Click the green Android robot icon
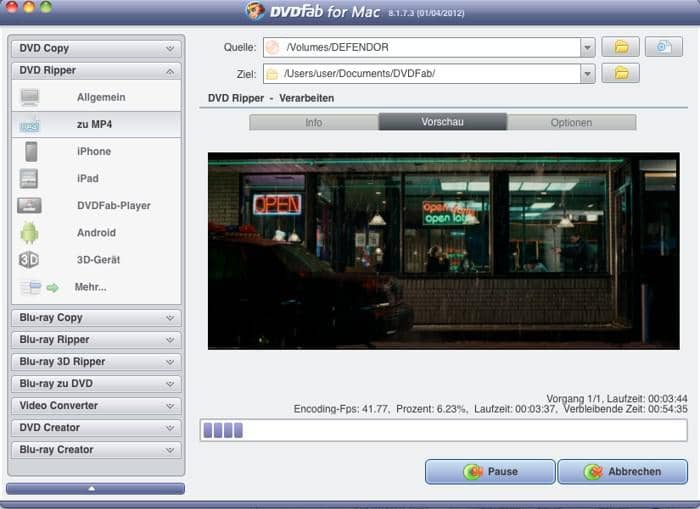This screenshot has height=509, width=700. (29, 233)
